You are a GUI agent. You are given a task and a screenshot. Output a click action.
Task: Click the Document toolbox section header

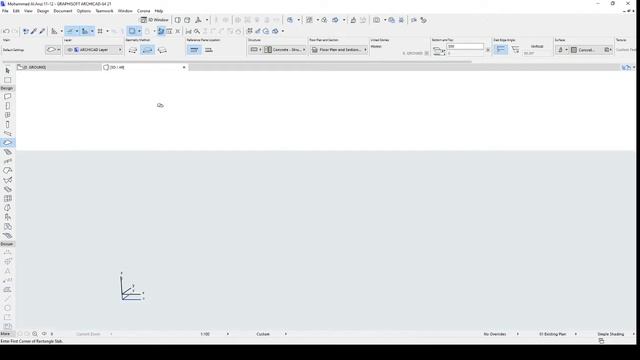click(x=7, y=244)
